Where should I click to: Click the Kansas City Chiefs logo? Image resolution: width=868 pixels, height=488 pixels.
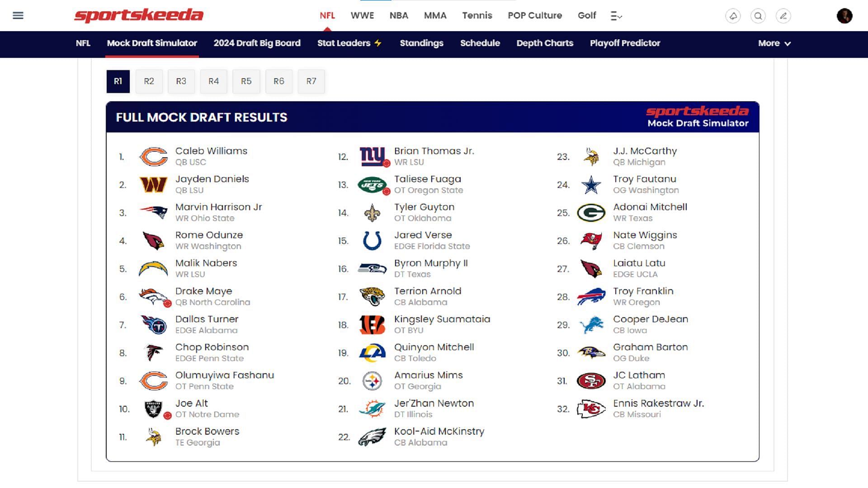click(x=591, y=409)
